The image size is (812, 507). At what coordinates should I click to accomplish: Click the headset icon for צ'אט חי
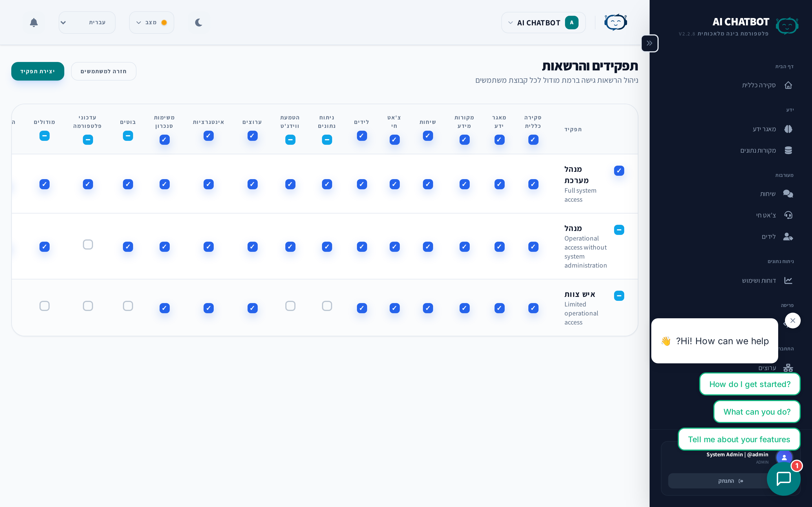point(788,215)
